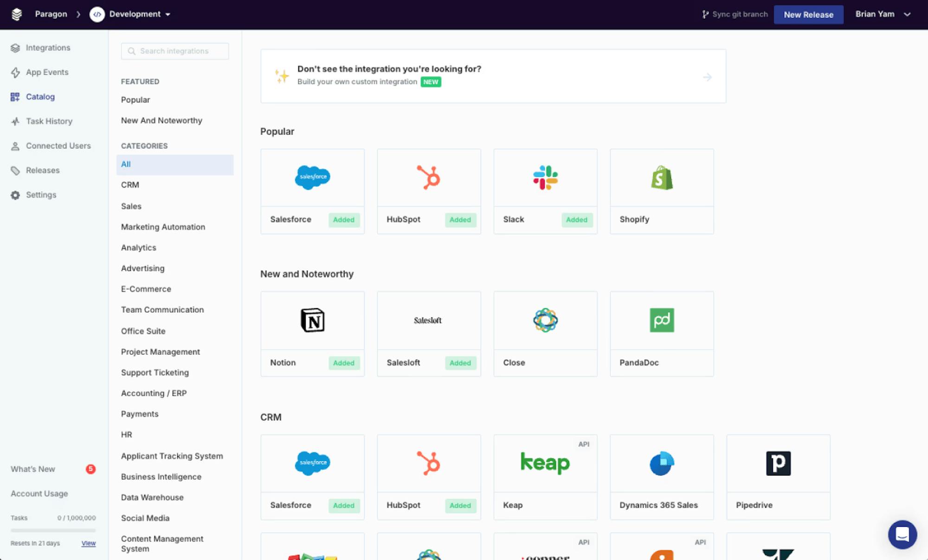Click the Paragon logo icon
Image resolution: width=928 pixels, height=560 pixels.
pos(17,14)
